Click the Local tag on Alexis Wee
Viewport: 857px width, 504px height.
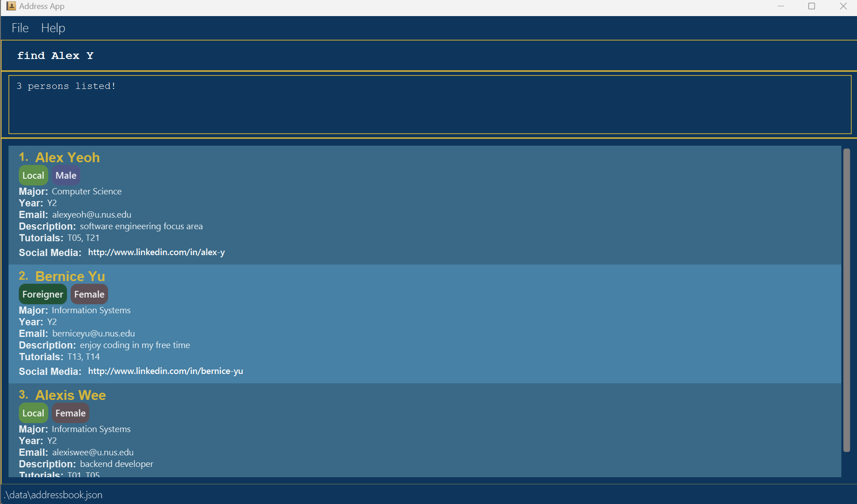click(33, 413)
